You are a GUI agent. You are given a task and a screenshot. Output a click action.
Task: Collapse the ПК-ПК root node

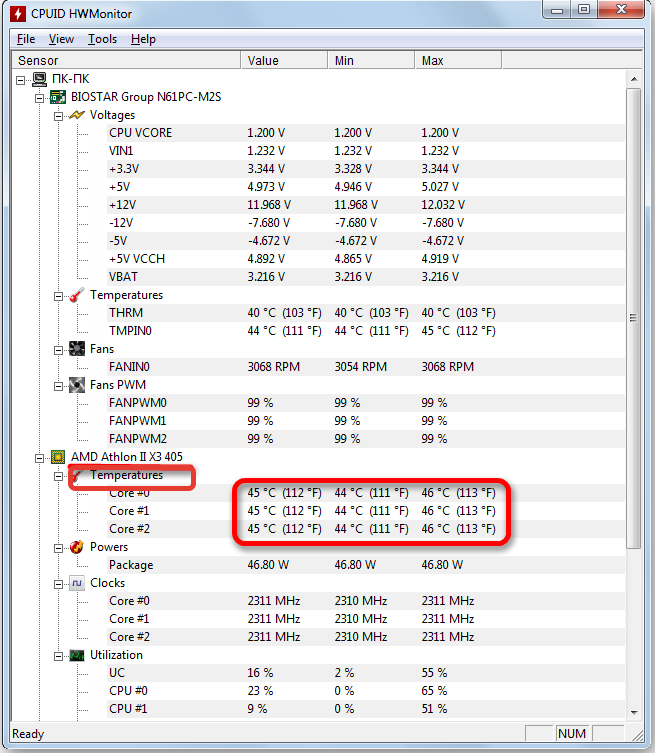21,80
